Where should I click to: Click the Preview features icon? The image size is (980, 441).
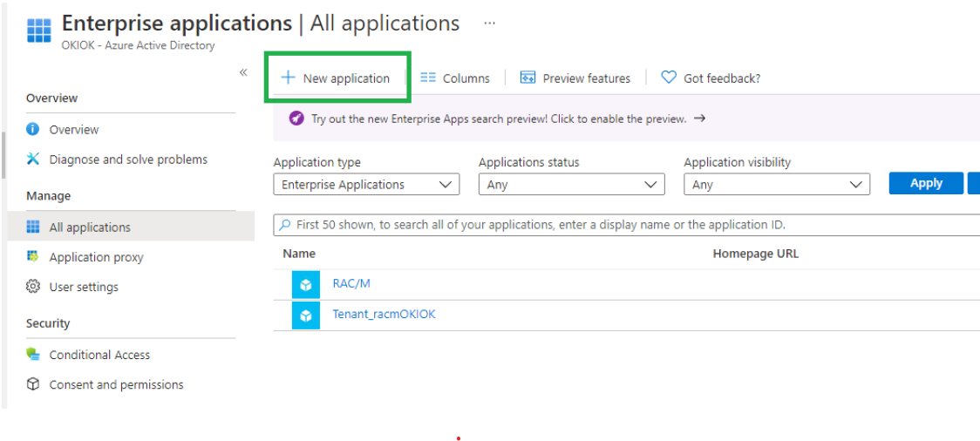coord(528,78)
